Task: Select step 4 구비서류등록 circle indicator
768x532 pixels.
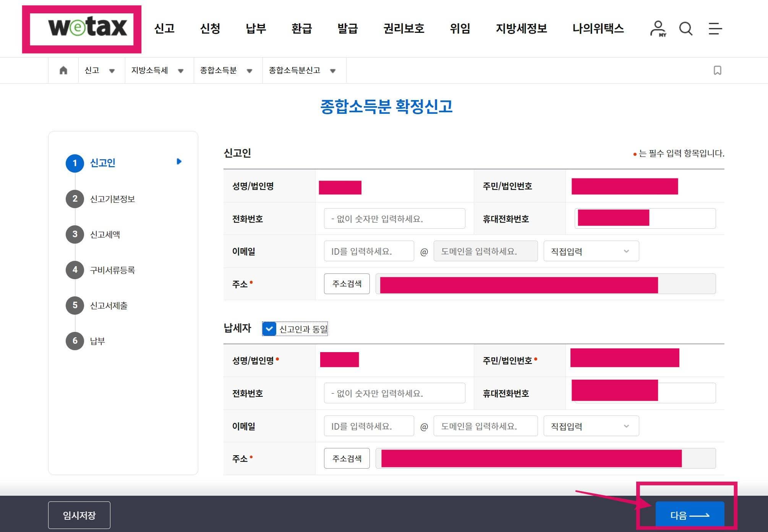Action: [75, 270]
